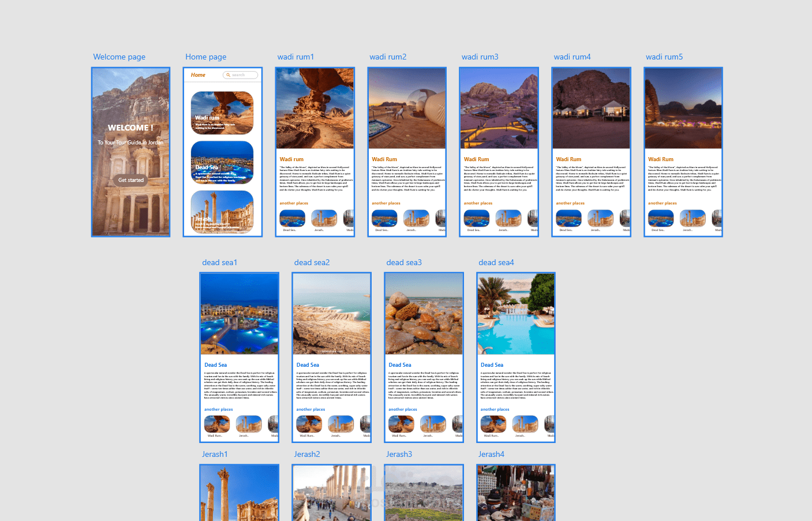Select the dead sea2 artboard label
The image size is (812, 521).
point(312,262)
